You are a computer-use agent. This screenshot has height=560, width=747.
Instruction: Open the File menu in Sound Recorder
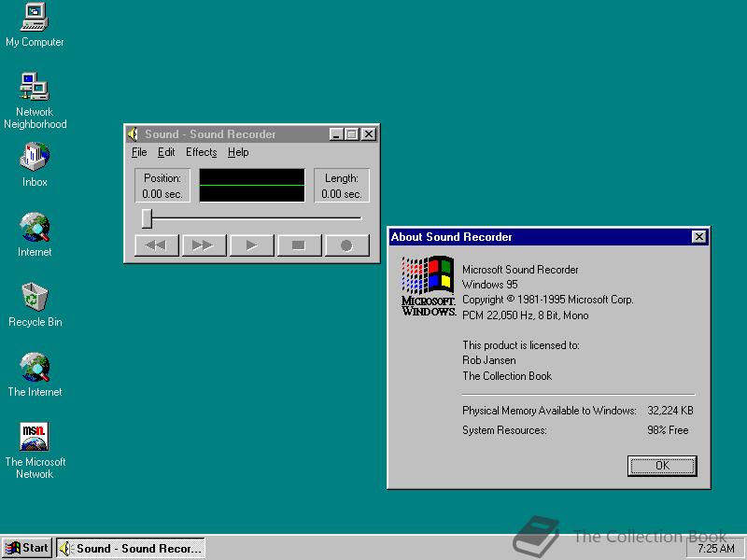pyautogui.click(x=139, y=152)
